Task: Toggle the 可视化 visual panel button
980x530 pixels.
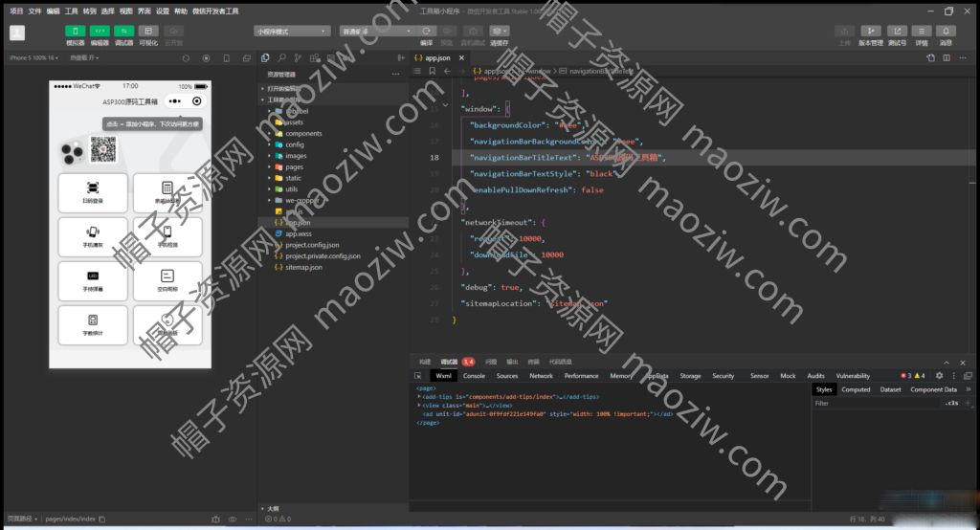Action: pyautogui.click(x=148, y=32)
